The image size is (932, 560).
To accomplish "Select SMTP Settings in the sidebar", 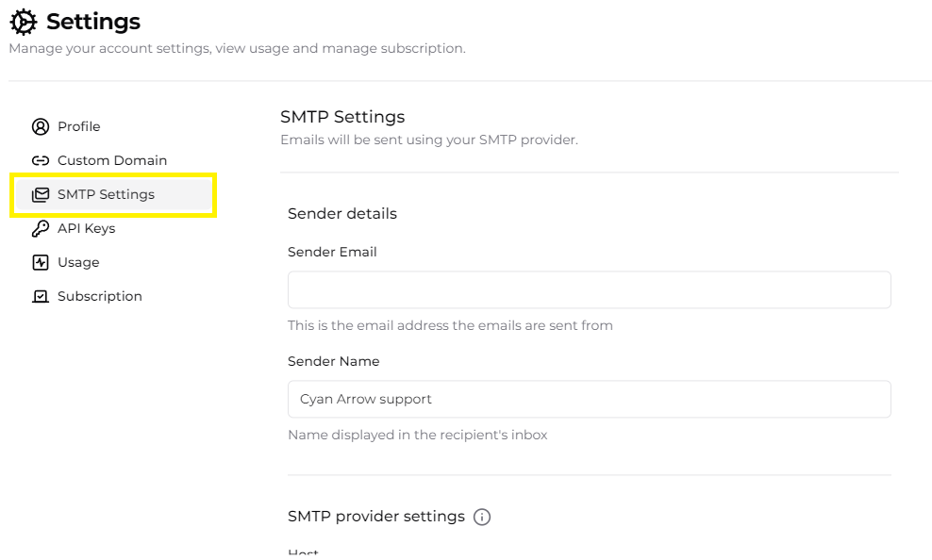I will [107, 194].
